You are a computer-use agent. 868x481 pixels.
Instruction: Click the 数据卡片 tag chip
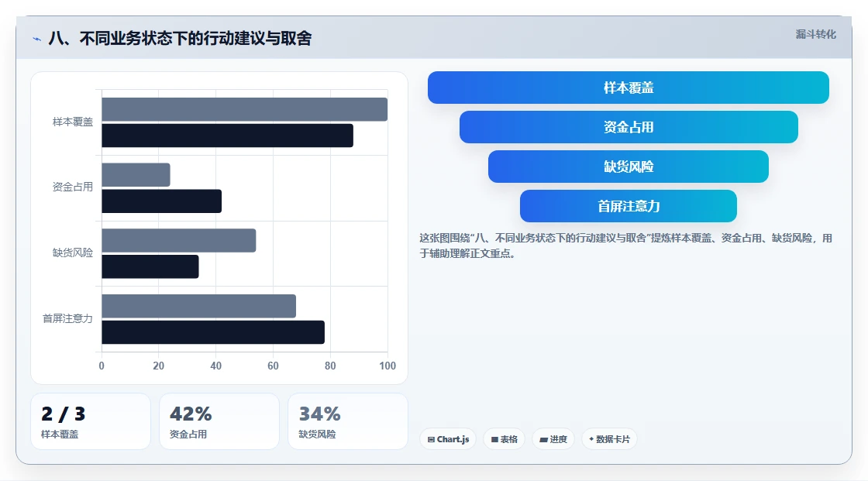(x=609, y=439)
